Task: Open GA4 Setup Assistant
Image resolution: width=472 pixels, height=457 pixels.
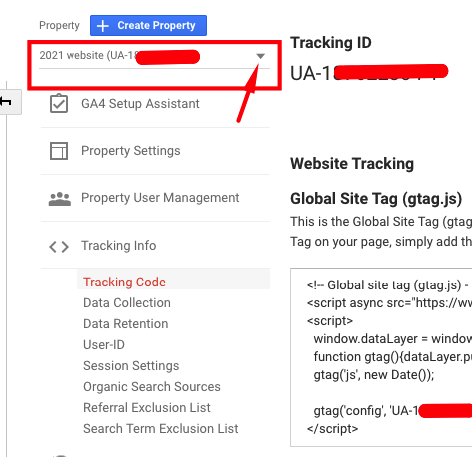Action: pos(155,104)
